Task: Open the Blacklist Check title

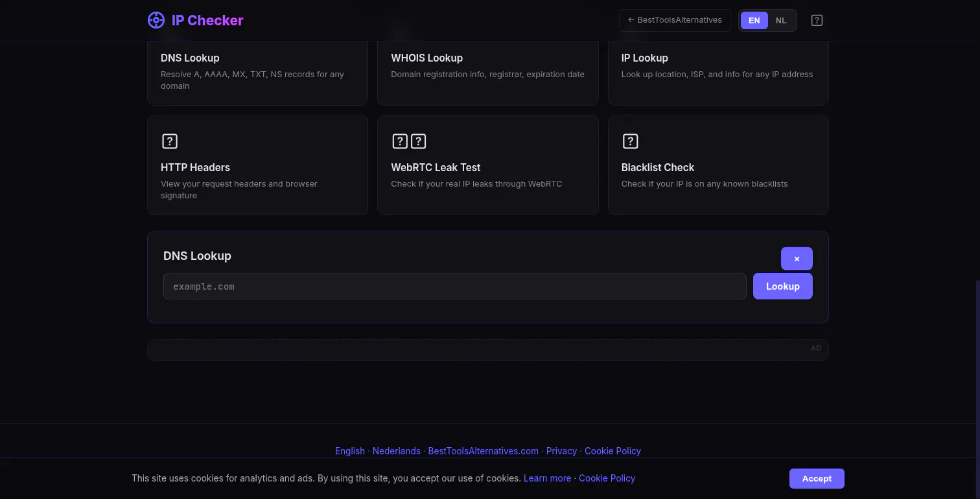Action: (x=657, y=167)
